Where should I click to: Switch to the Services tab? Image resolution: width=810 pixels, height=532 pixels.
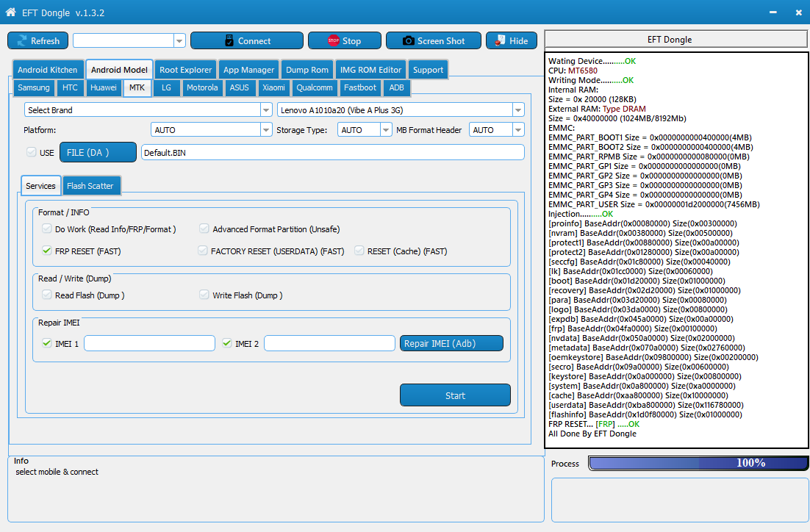coord(41,186)
